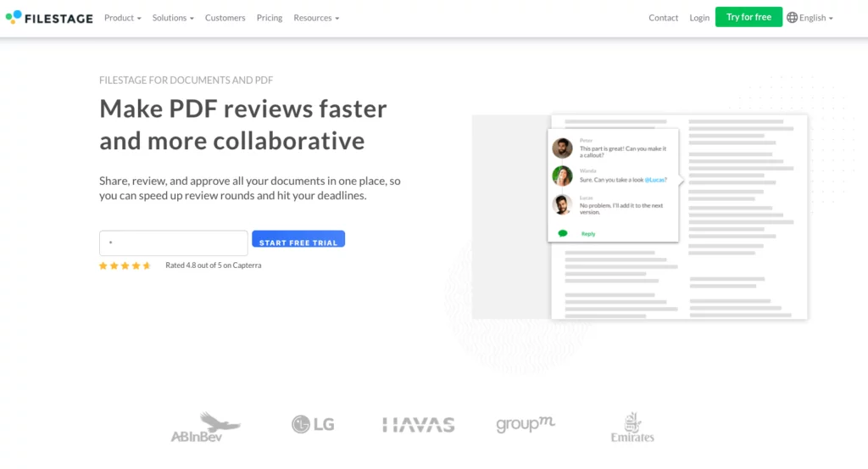This screenshot has height=469, width=868.
Task: Open the Pricing page
Action: pyautogui.click(x=270, y=18)
